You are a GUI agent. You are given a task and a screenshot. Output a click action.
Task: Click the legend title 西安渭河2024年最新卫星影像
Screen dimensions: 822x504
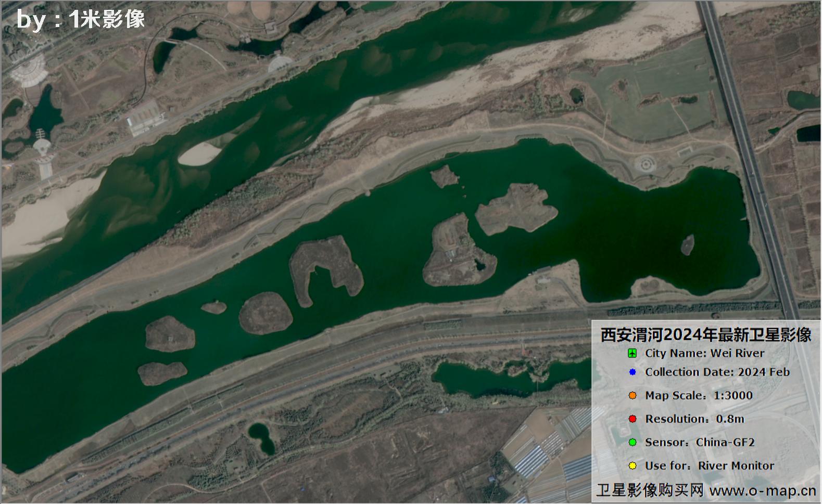click(x=705, y=334)
